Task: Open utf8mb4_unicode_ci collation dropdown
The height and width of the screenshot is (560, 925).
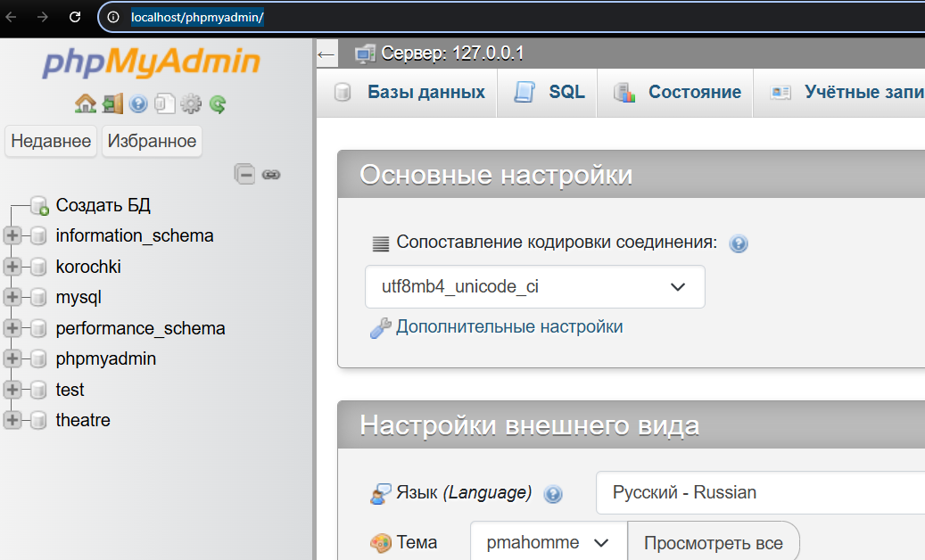Action: 535,287
